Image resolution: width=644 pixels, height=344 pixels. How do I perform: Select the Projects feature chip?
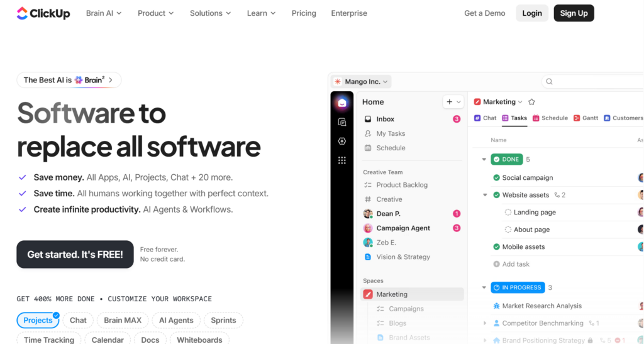tap(38, 320)
